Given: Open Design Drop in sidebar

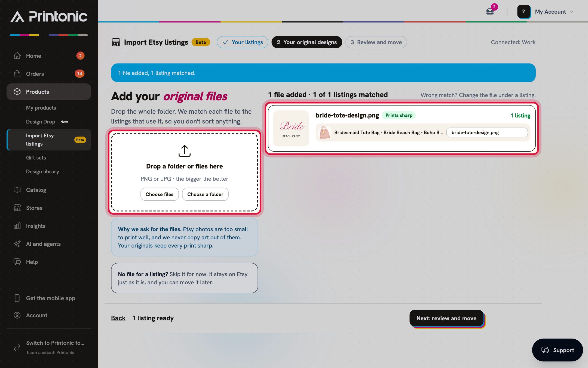Looking at the screenshot, I should pos(41,122).
